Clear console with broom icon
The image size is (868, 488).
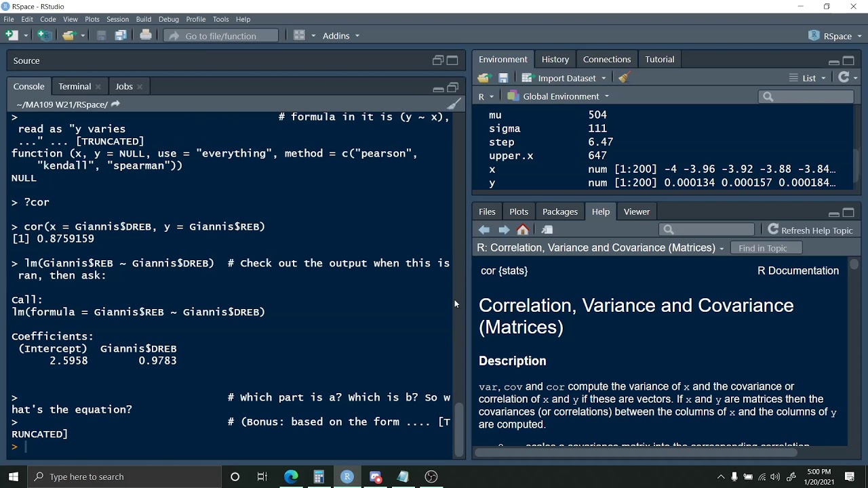454,104
